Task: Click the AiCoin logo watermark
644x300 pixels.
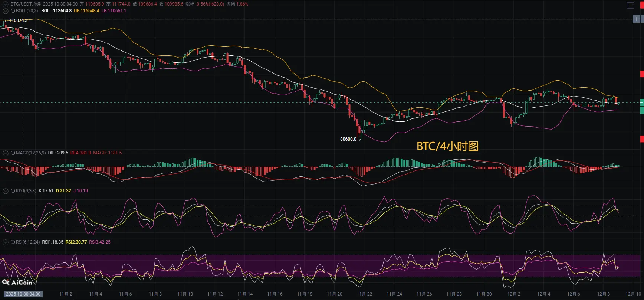Action: pyautogui.click(x=17, y=283)
